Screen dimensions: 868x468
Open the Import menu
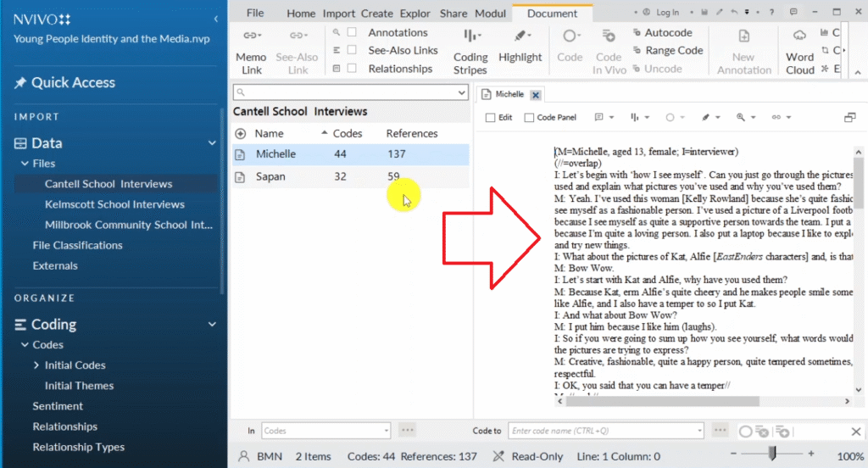tap(338, 14)
